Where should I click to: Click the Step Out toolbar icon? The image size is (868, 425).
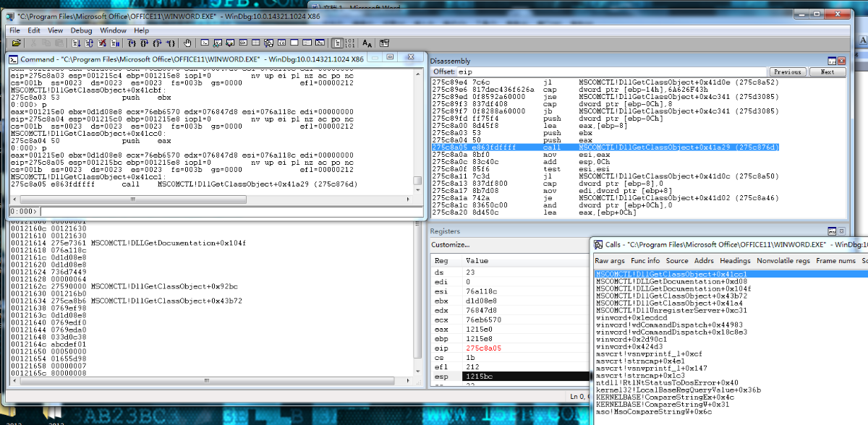158,43
